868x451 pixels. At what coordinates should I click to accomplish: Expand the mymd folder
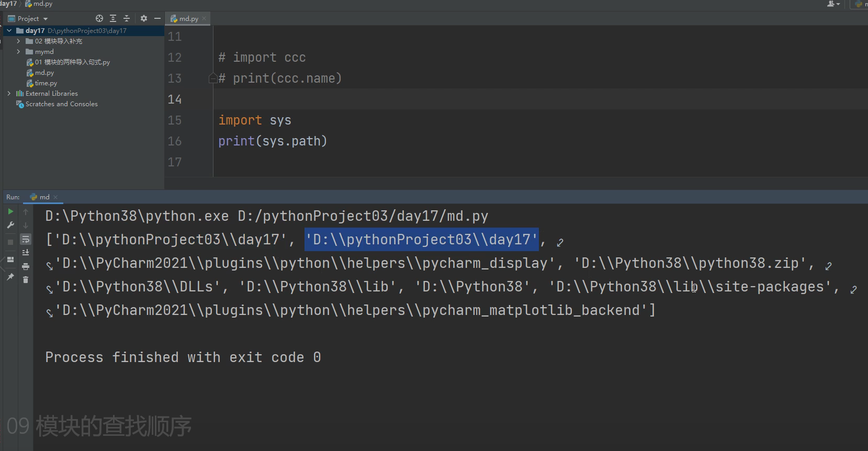click(18, 52)
